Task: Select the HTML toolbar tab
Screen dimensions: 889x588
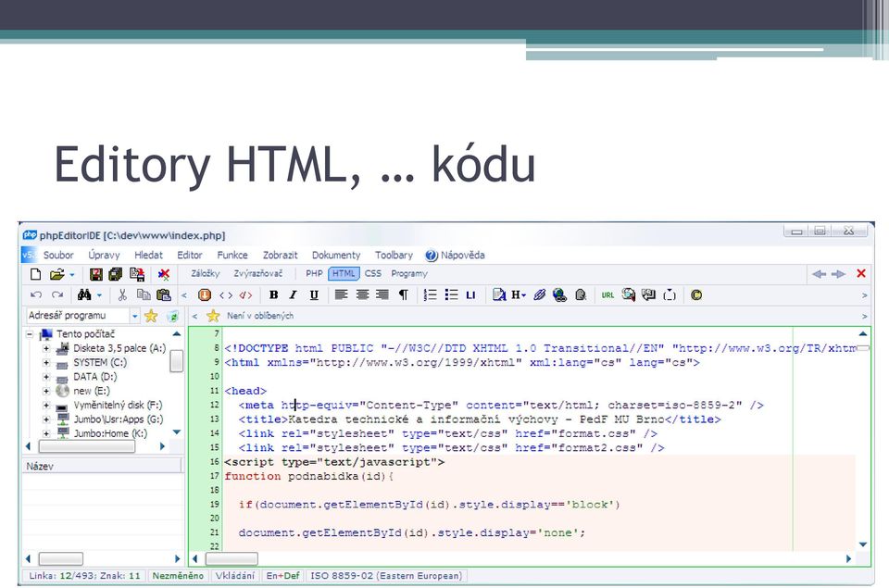Action: click(344, 274)
